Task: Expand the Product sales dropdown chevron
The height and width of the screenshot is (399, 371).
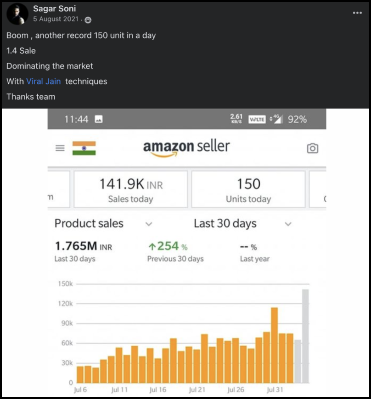Action: pyautogui.click(x=149, y=224)
